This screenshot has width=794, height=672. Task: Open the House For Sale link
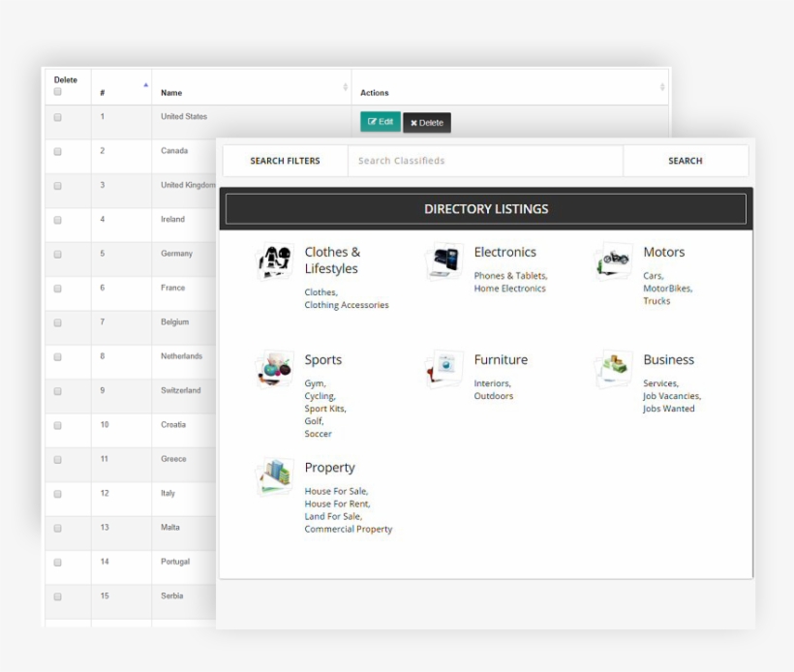pyautogui.click(x=336, y=491)
